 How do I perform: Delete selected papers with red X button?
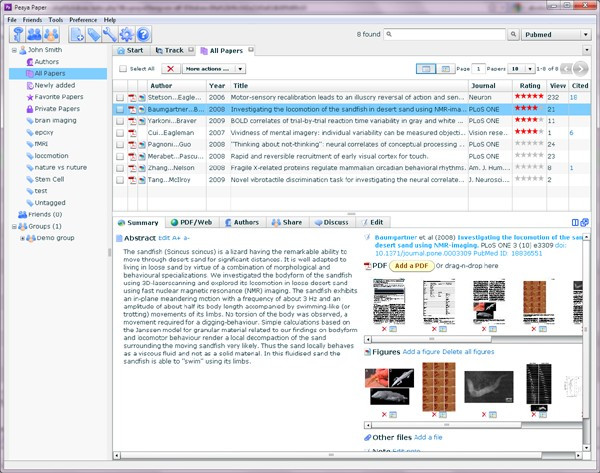[171, 69]
